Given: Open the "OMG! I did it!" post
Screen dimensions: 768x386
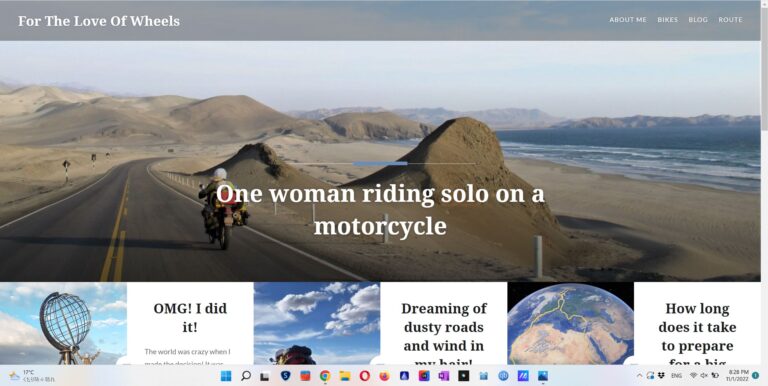Looking at the screenshot, I should pos(190,317).
